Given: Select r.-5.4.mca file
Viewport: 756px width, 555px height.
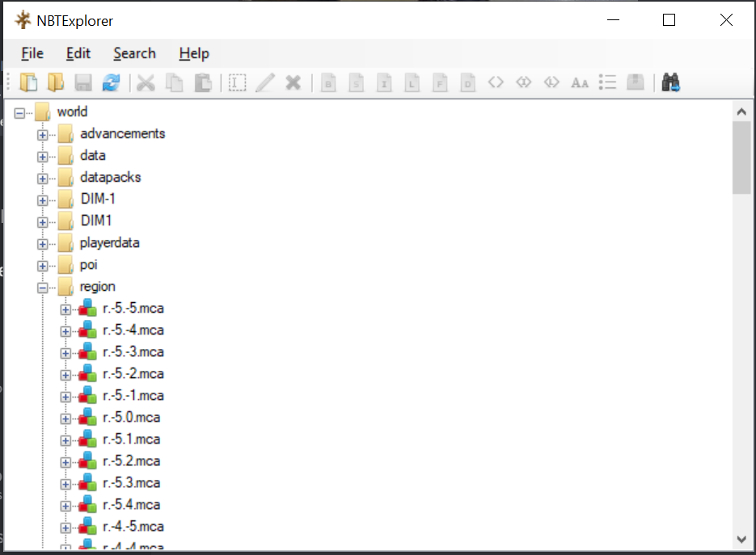Looking at the screenshot, I should (131, 504).
